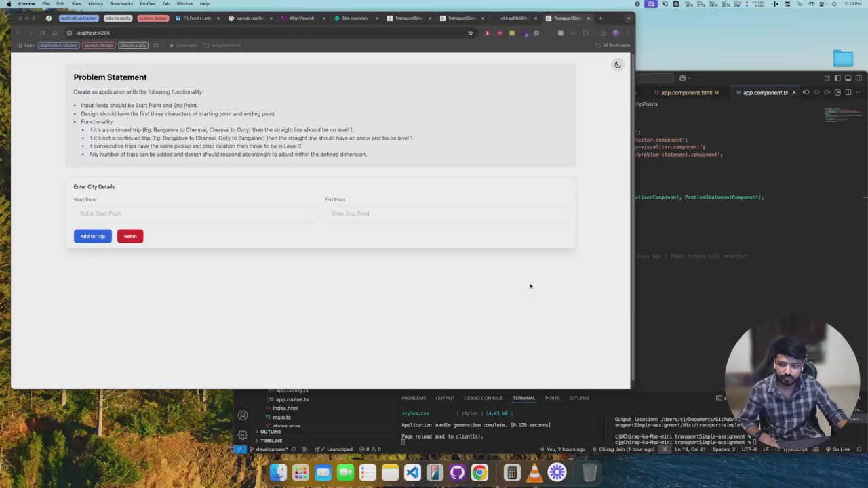Show errors and warnings count in status bar

(370, 449)
